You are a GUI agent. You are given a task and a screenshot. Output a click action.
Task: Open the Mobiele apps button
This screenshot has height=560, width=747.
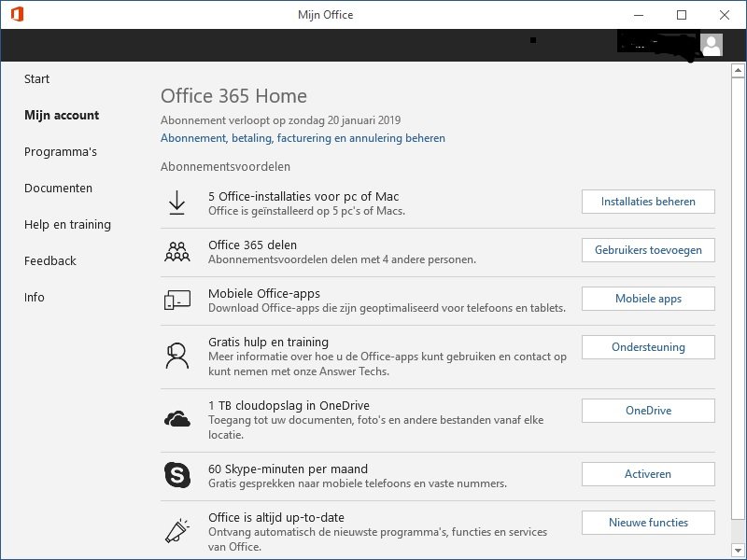pos(648,299)
